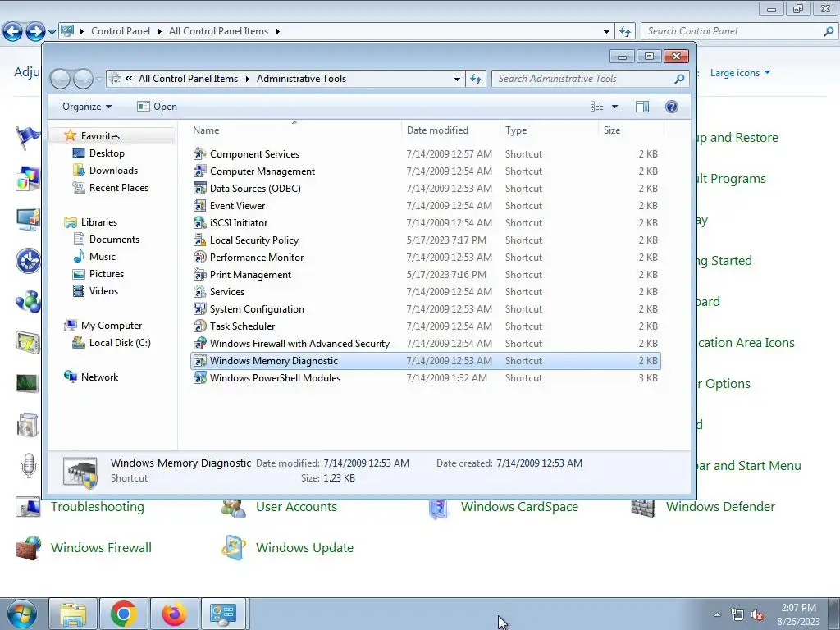Click the muted volume tray icon
840x630 pixels.
coord(757,615)
